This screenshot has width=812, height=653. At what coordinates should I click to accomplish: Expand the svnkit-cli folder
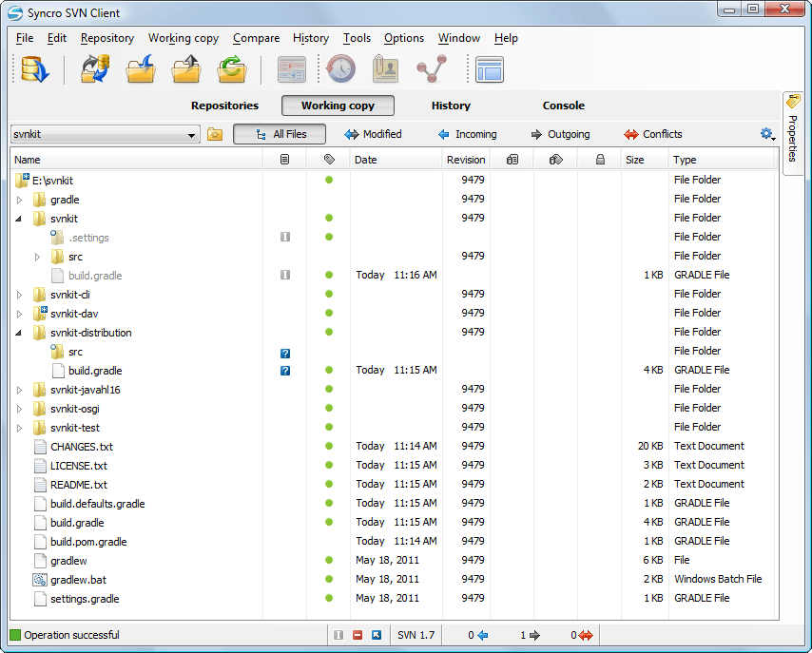[20, 295]
